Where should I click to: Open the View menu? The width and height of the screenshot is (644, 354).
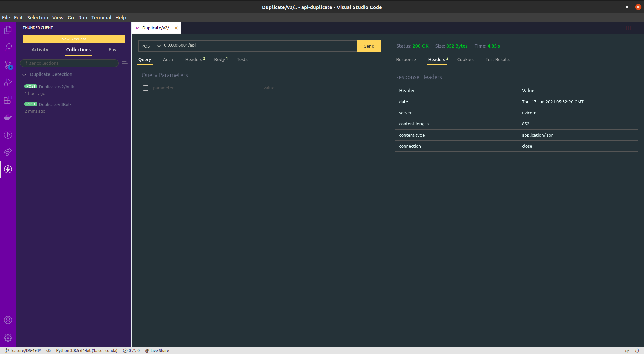(58, 18)
